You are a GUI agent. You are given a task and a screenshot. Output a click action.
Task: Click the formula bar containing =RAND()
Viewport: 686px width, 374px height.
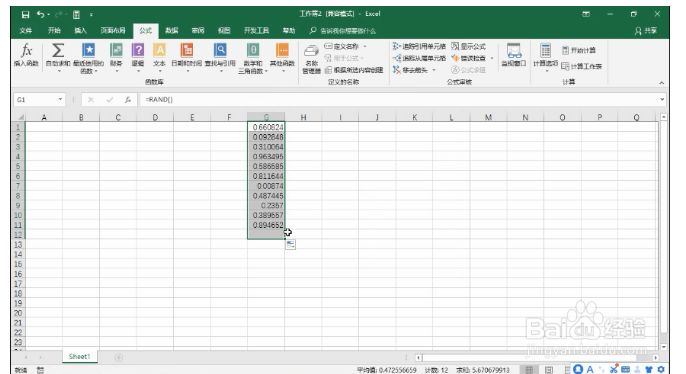coord(398,100)
